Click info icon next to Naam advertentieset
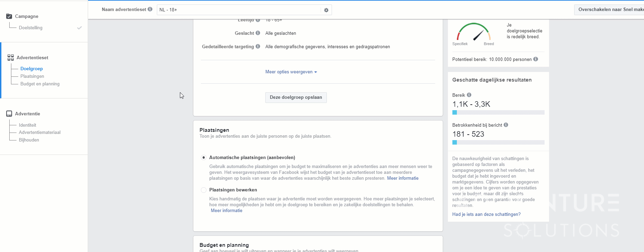644x252 pixels. coord(150,9)
